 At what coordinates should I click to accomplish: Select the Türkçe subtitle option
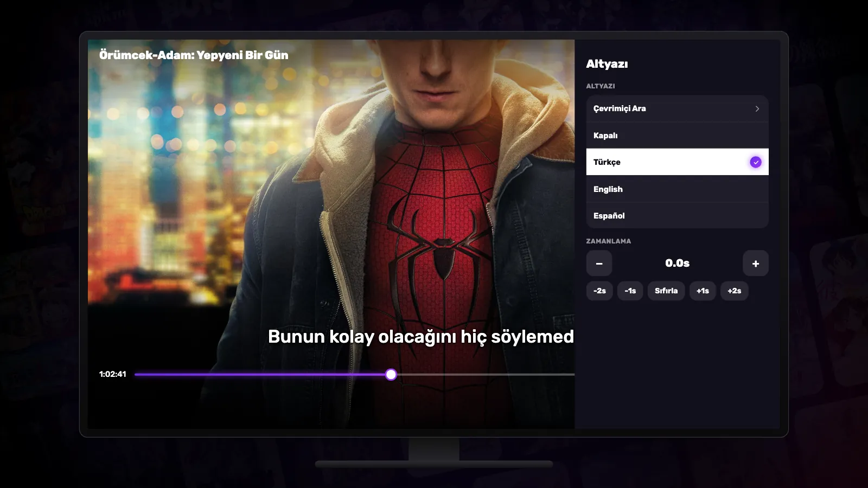point(677,162)
